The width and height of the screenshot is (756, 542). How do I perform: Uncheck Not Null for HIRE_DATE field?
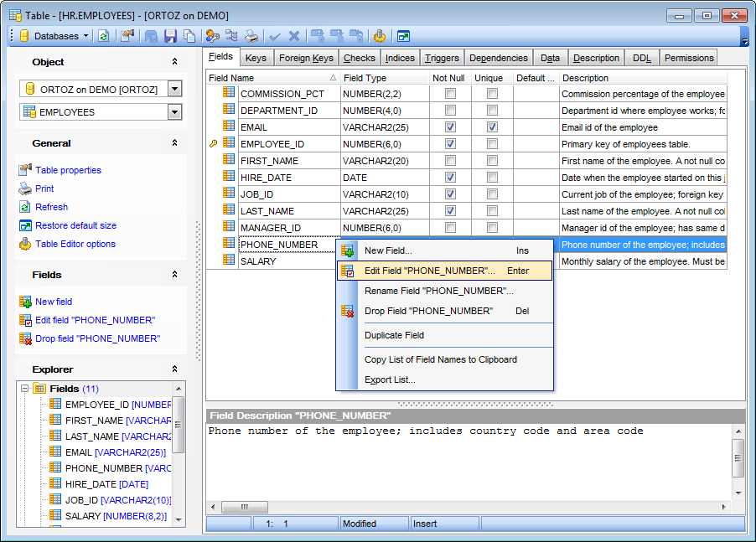[450, 178]
